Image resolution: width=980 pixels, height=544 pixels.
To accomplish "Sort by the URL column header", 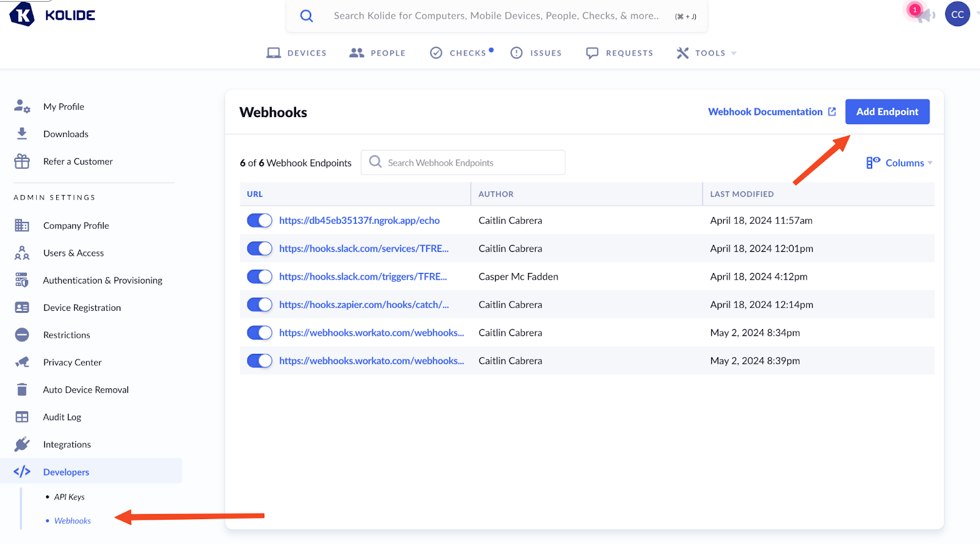I will click(x=255, y=194).
